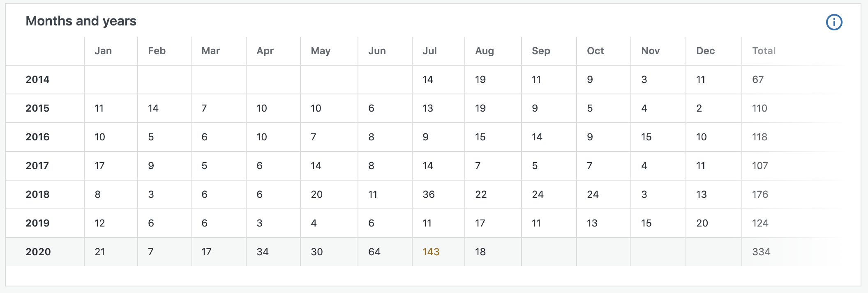The width and height of the screenshot is (868, 293).
Task: Click the July 2020 value 143
Action: pyautogui.click(x=431, y=252)
